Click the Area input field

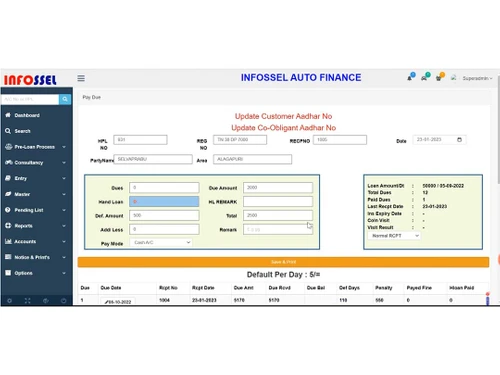coord(252,159)
